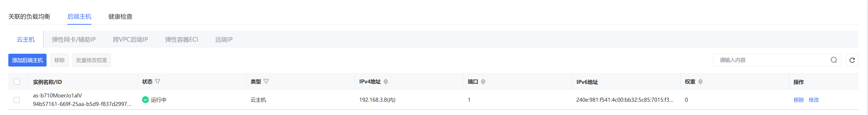The height and width of the screenshot is (115, 868).
Task: Switch to 跨VPC后端IP sub-tab
Action: pos(130,39)
